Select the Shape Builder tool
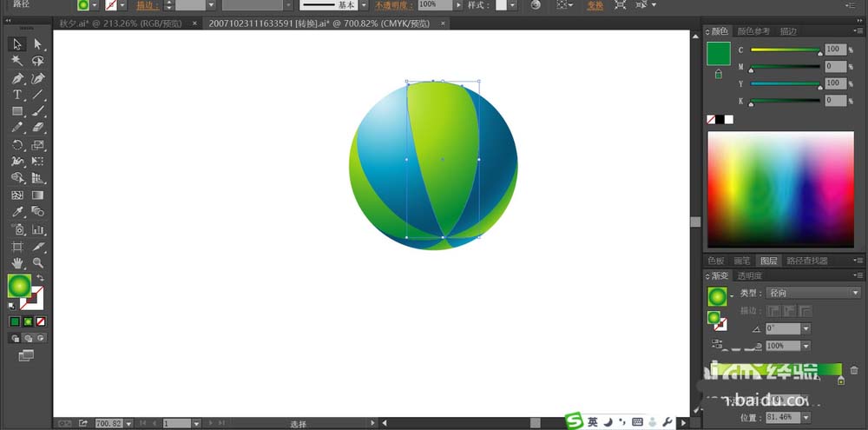The image size is (868, 430). pos(17,178)
